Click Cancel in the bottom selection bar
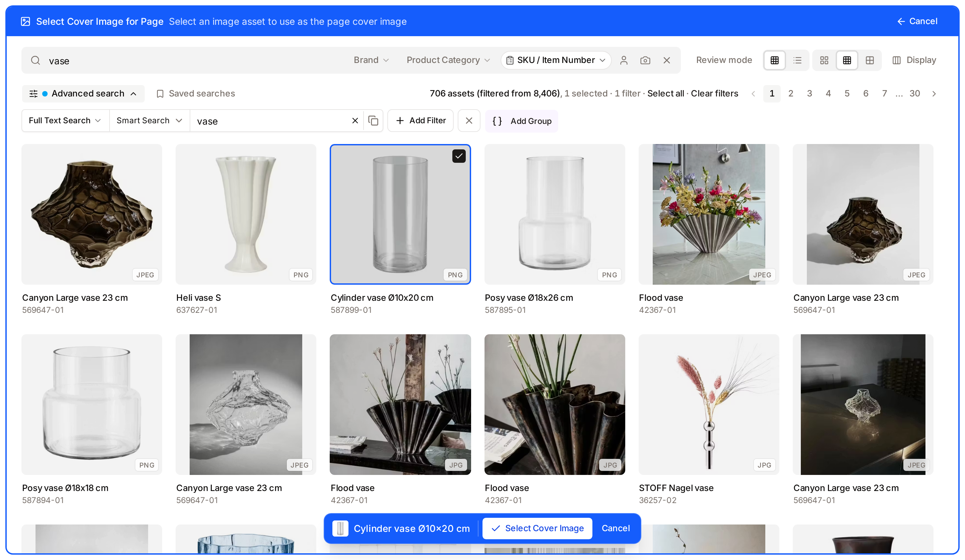 tap(616, 528)
